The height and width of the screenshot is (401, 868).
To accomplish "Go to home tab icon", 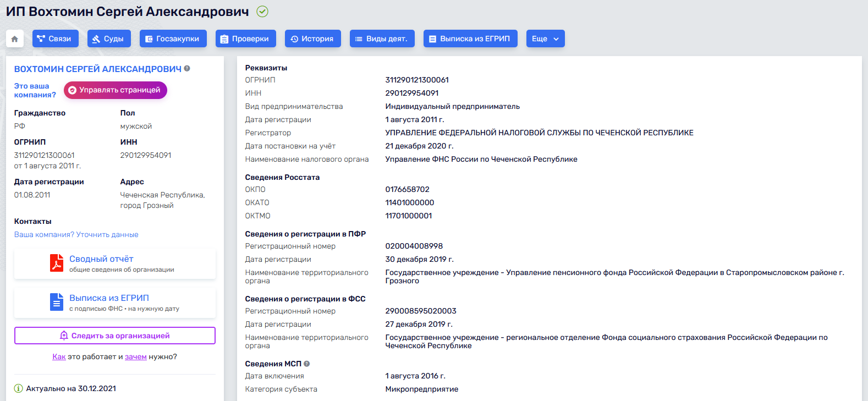I will click(15, 39).
